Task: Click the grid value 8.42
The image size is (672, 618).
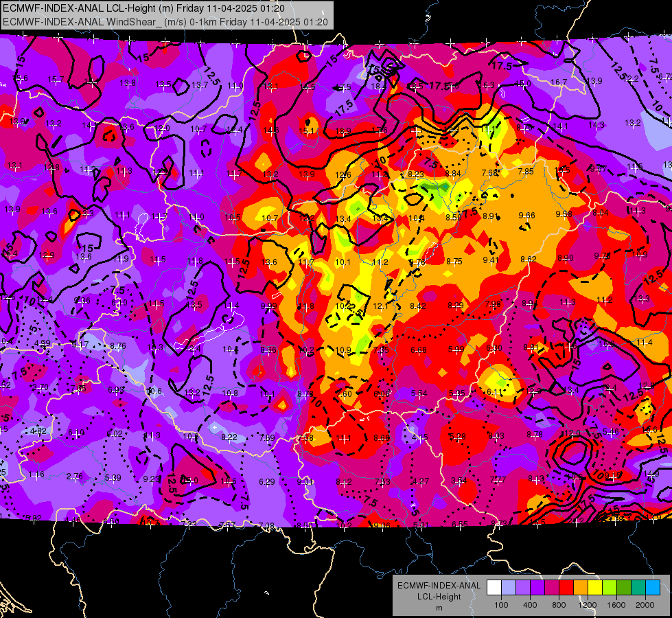Action: tap(418, 306)
